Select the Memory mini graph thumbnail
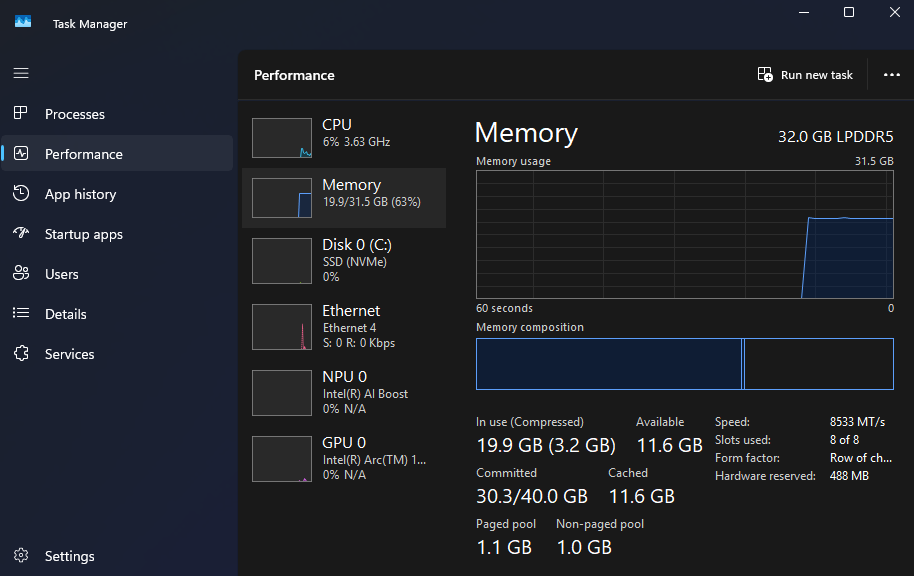The width and height of the screenshot is (914, 576). tap(282, 198)
